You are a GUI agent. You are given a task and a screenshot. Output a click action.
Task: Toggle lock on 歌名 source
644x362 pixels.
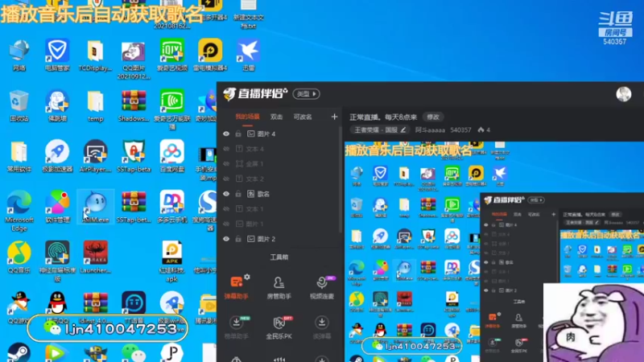tap(238, 194)
